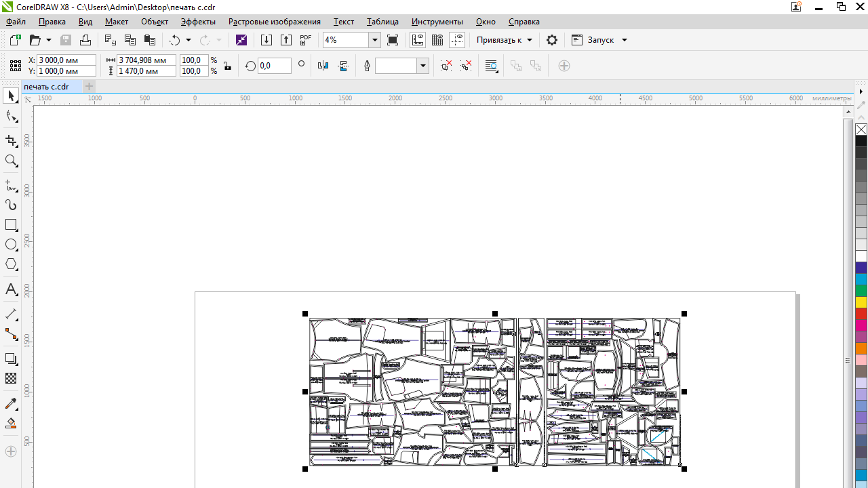
Task: Open the Файл menu
Action: [16, 22]
